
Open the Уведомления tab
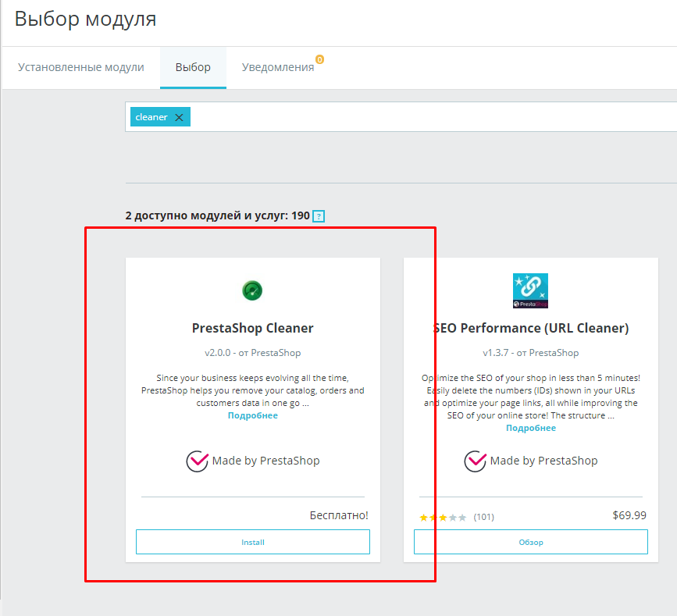coord(278,67)
